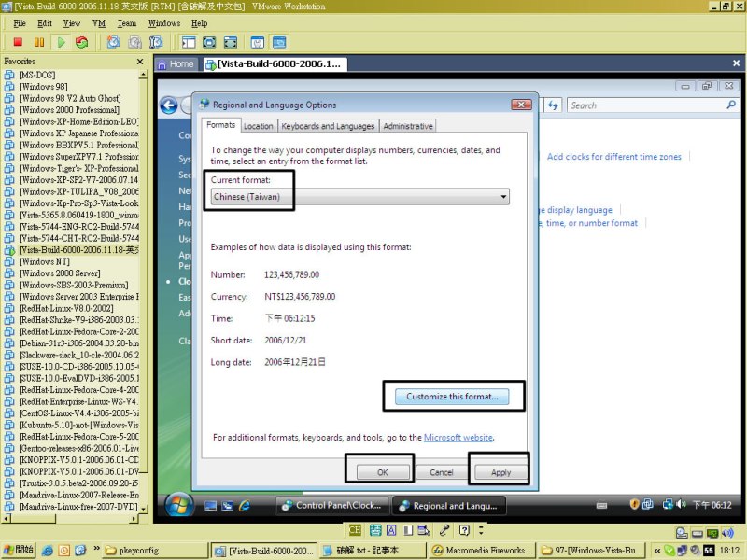This screenshot has width=747, height=560.
Task: Click the green Power On play icon
Action: tap(61, 42)
